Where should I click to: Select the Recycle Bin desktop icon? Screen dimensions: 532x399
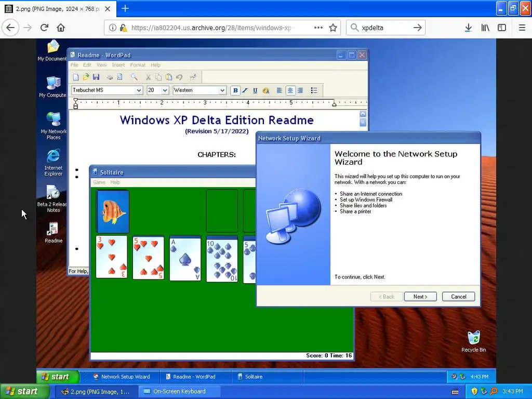coord(474,342)
